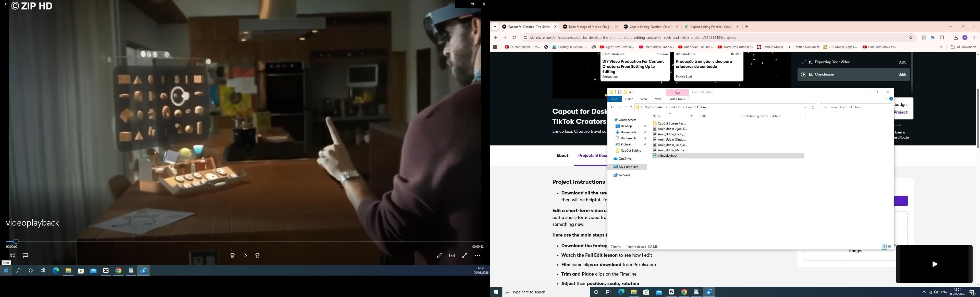Expand the Explorer ribbon chevron
Screen dimensions: 980x297
click(885, 99)
